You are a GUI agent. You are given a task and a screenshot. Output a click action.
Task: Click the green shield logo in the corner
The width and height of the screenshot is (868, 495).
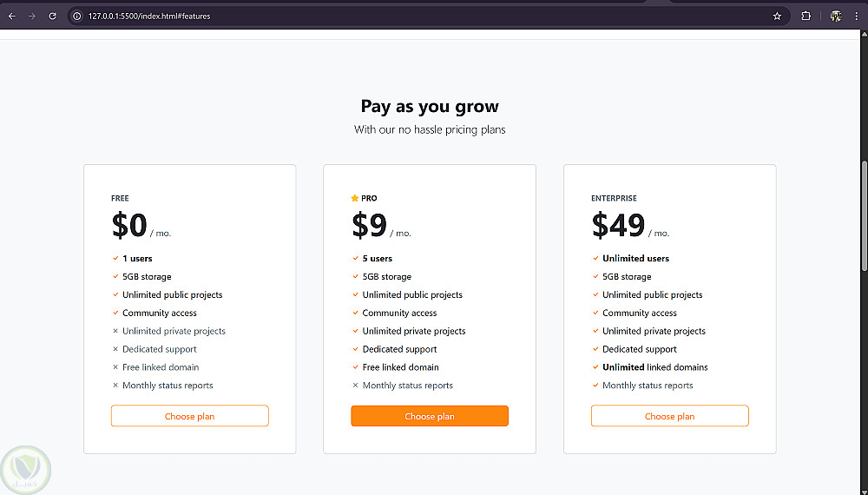coord(25,470)
